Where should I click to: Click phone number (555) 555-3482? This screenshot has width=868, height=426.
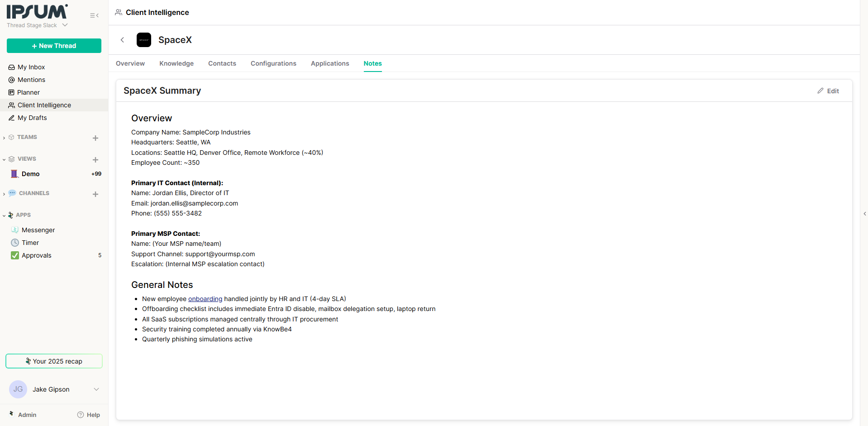click(x=178, y=213)
